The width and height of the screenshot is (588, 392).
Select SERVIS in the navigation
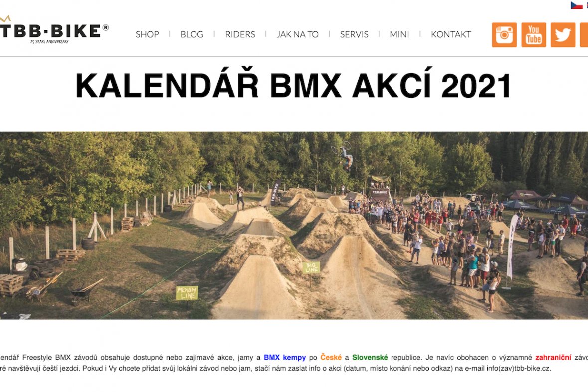(354, 34)
